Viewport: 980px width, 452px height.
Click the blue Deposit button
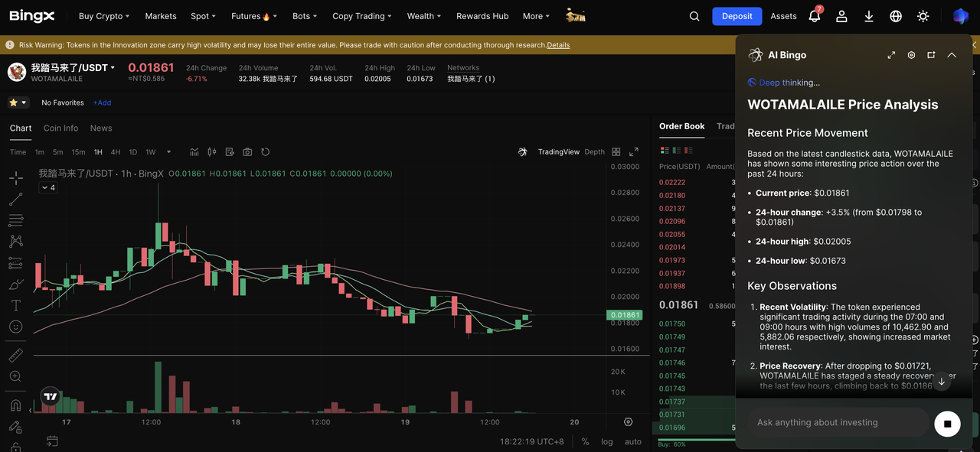tap(737, 16)
